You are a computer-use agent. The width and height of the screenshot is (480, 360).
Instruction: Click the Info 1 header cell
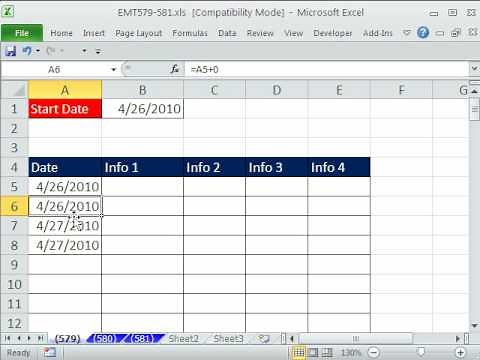pyautogui.click(x=142, y=167)
